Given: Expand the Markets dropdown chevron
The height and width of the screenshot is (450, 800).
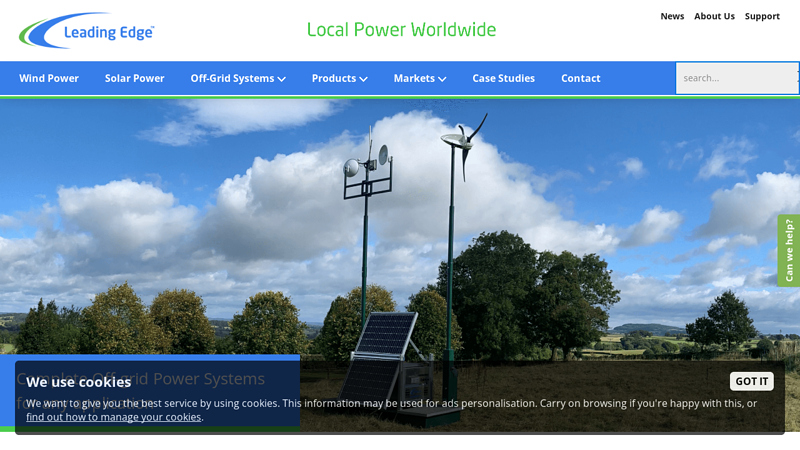Looking at the screenshot, I should pyautogui.click(x=442, y=79).
